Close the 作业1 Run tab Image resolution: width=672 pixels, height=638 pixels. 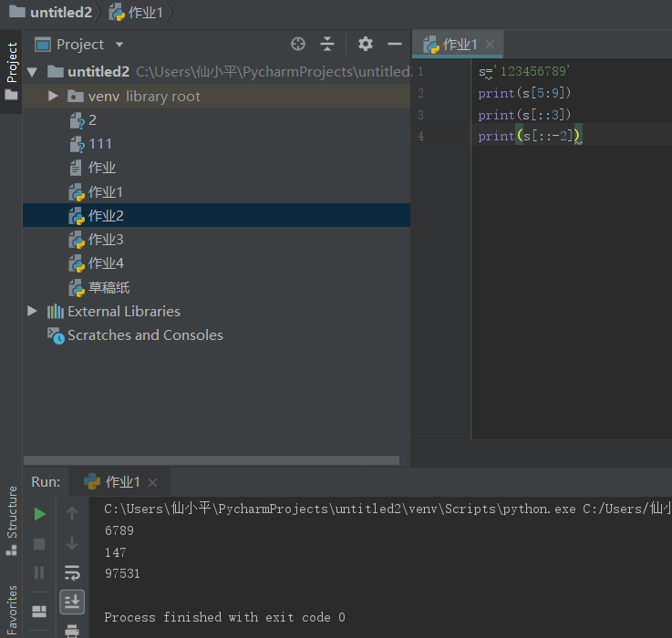pyautogui.click(x=152, y=483)
